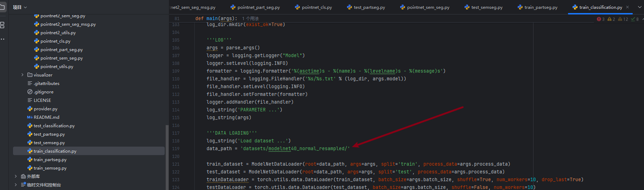Select pointnet_utils.py file
This screenshot has height=190, width=644.
click(x=57, y=67)
